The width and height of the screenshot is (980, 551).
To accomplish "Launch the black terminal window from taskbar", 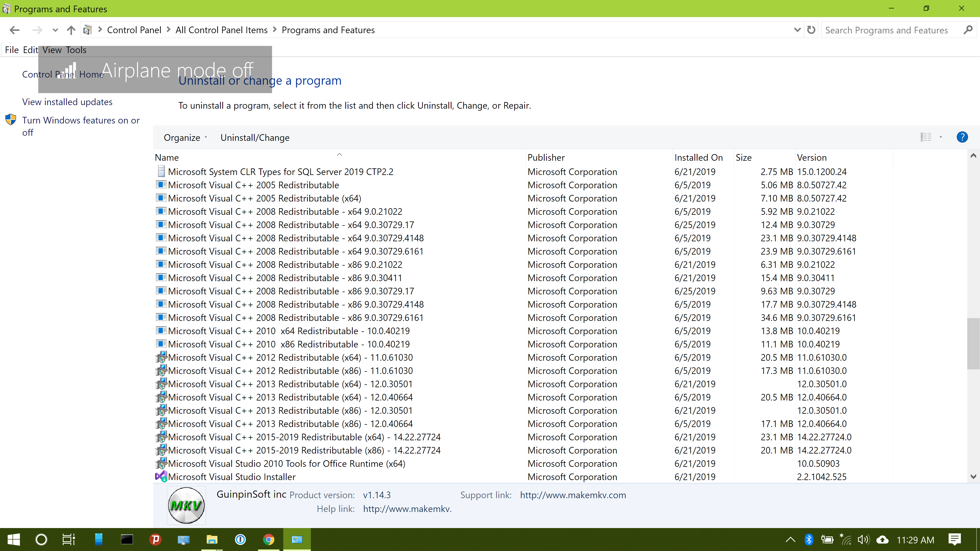I will pyautogui.click(x=127, y=539).
